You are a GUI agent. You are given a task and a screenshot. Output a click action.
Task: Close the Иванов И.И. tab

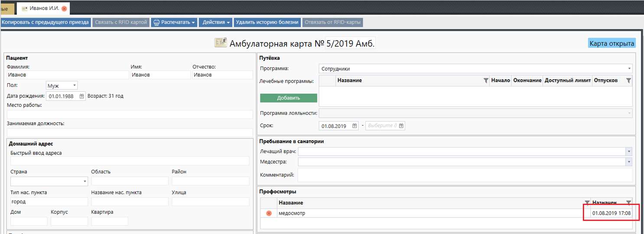pos(64,9)
